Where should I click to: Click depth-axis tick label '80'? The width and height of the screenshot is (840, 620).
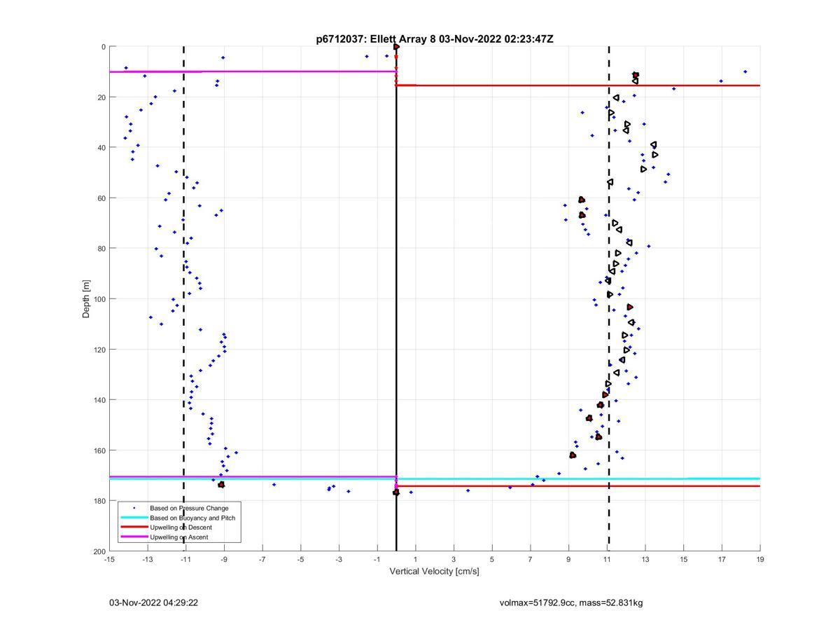(101, 249)
